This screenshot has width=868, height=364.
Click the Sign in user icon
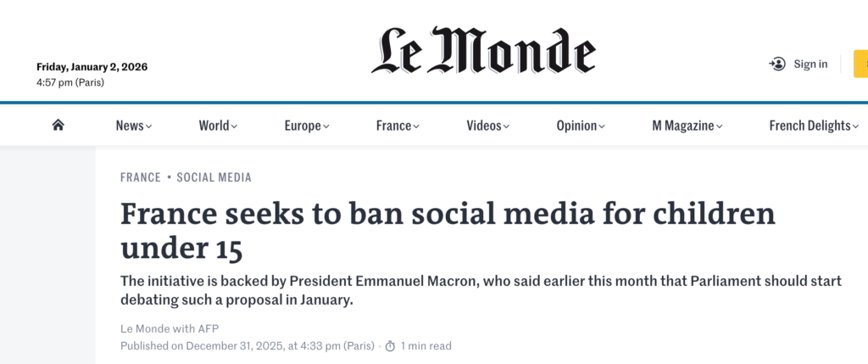pos(777,64)
